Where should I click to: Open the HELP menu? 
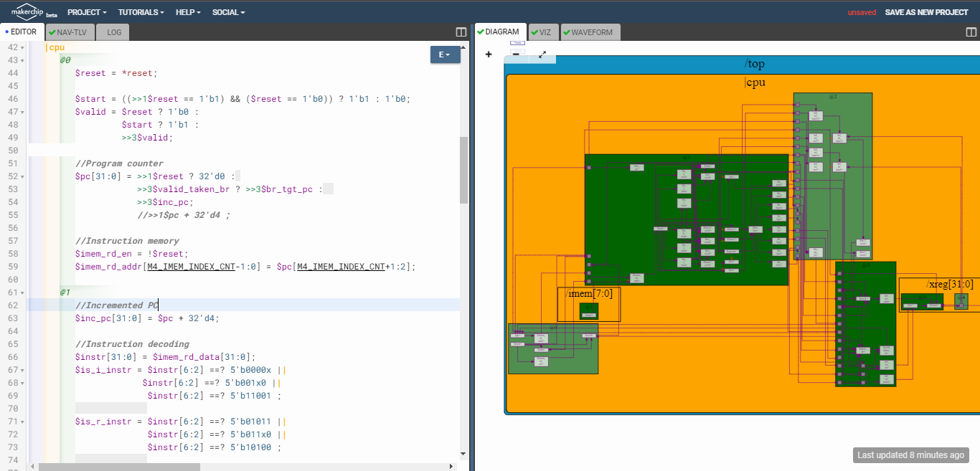tap(187, 11)
